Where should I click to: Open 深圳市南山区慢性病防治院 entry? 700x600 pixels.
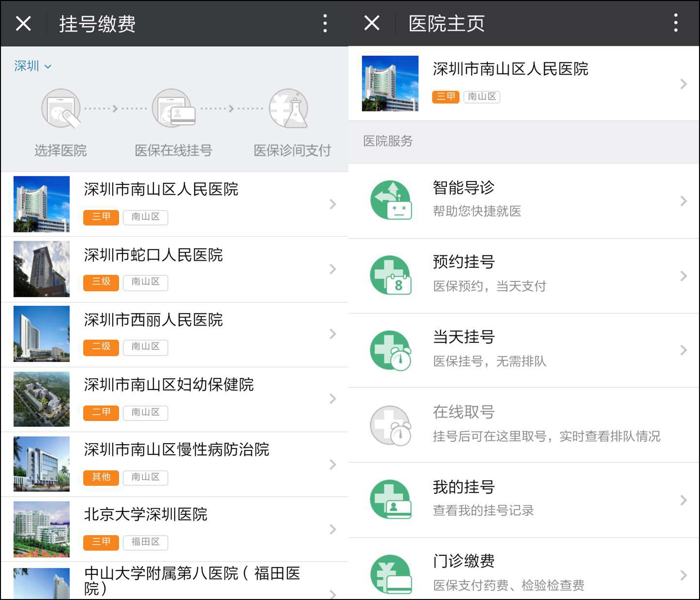(x=175, y=464)
